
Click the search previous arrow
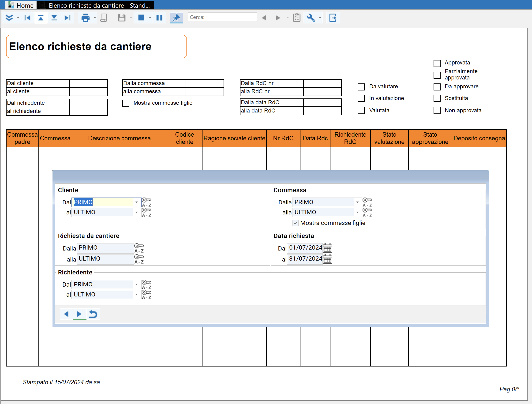pos(264,18)
